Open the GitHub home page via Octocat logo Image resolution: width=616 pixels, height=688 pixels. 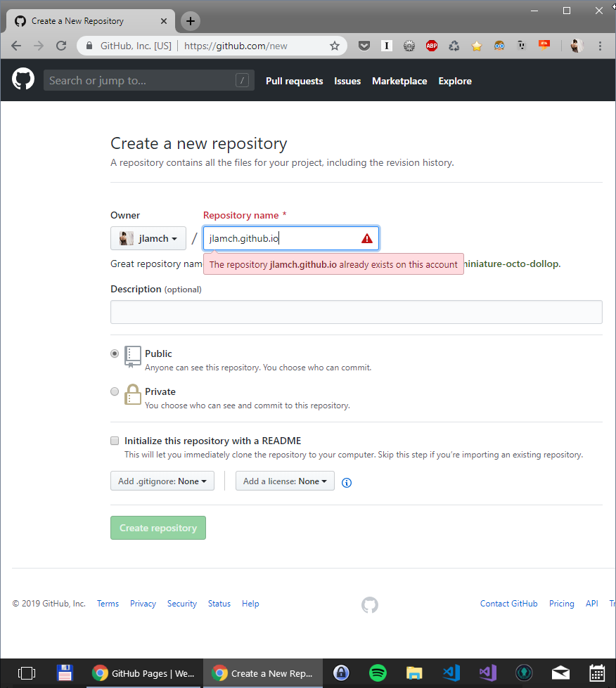[23, 79]
